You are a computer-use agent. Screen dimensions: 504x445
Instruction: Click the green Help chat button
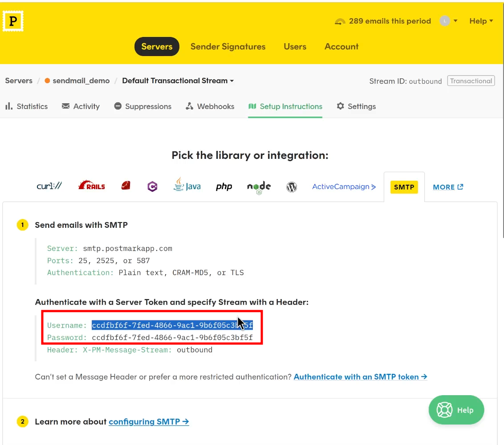456,410
